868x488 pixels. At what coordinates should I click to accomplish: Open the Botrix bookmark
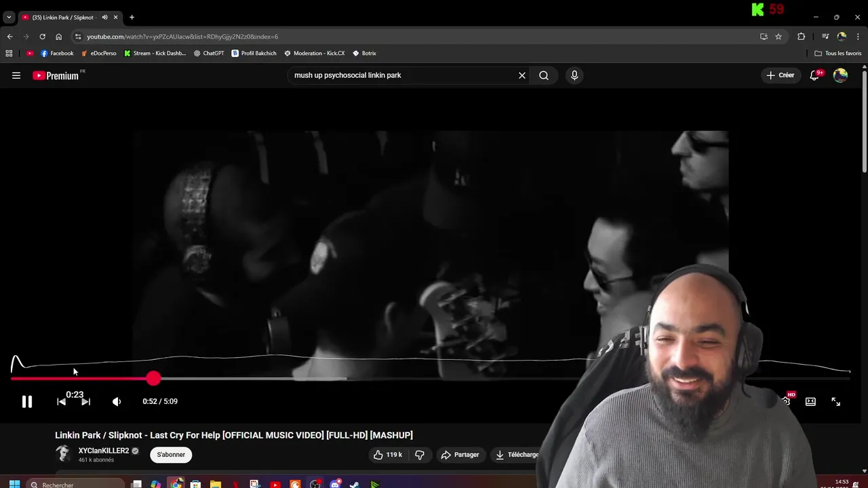364,53
